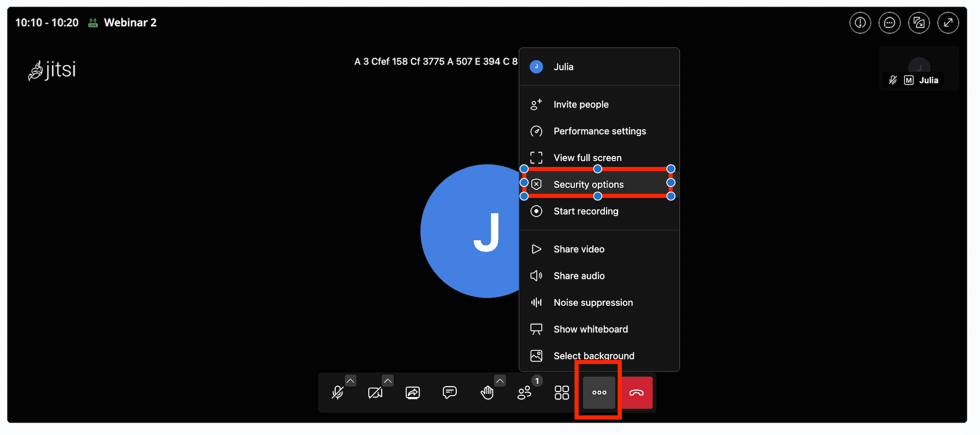Expand video options arrow above the camera
The width and height of the screenshot is (980, 435).
click(388, 381)
